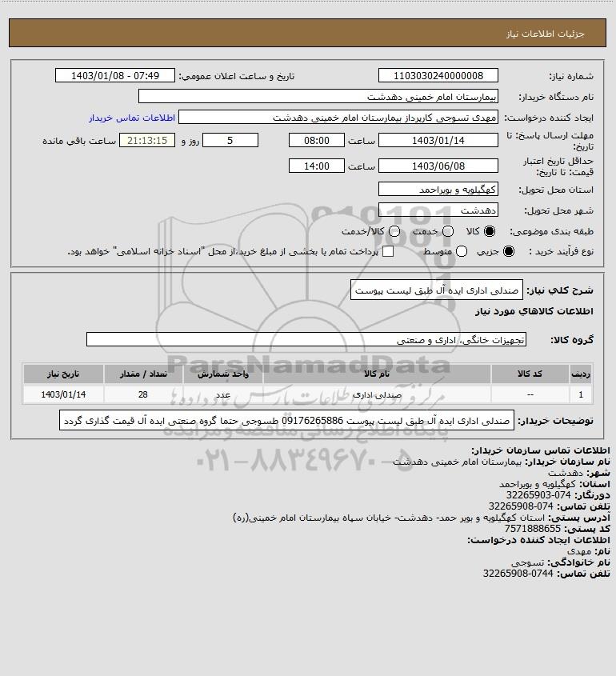Click delivery province field کهگیلویه و بویراحمد
The height and width of the screenshot is (676, 616).
point(438,190)
